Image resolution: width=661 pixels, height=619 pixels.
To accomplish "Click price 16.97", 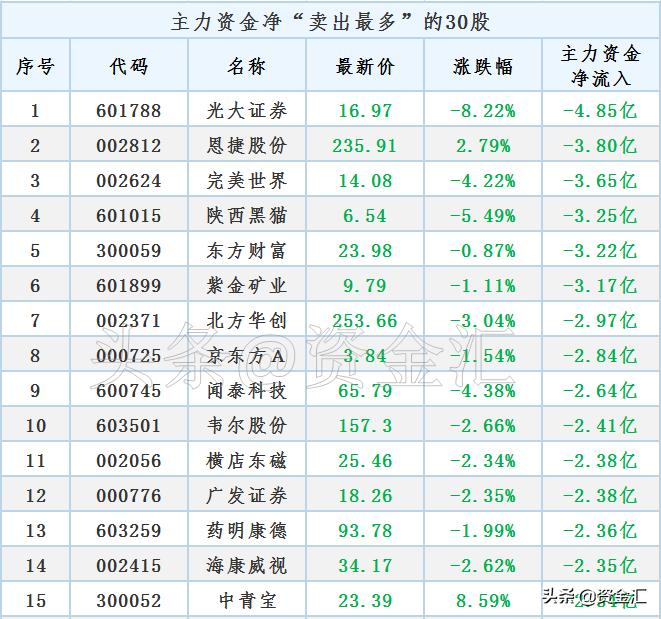I will click(365, 111).
